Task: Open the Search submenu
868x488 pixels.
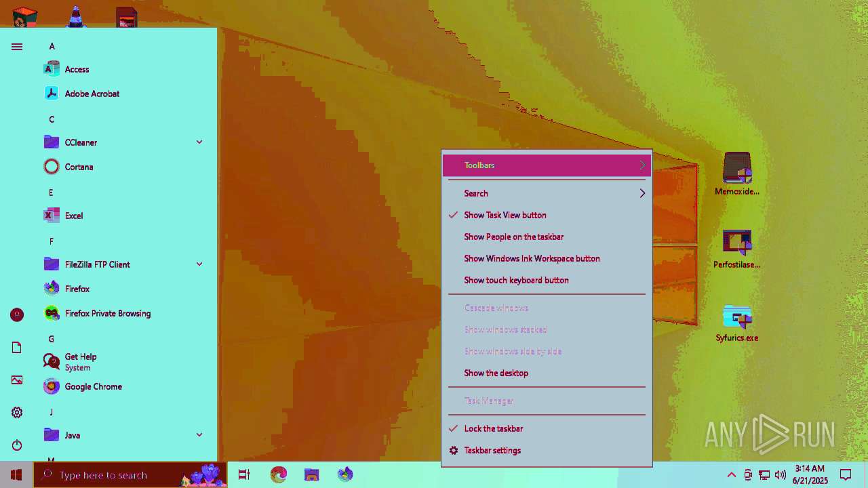Action: (547, 193)
